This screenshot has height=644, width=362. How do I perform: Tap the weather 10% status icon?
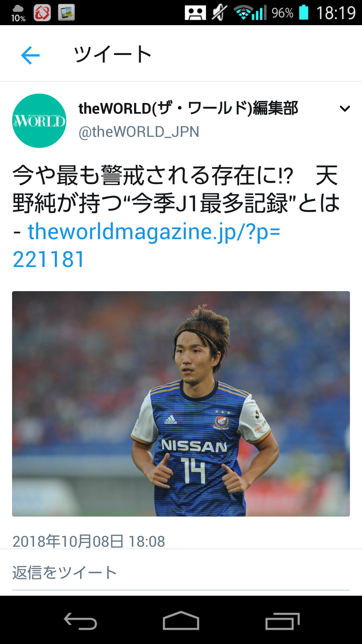pos(18,13)
